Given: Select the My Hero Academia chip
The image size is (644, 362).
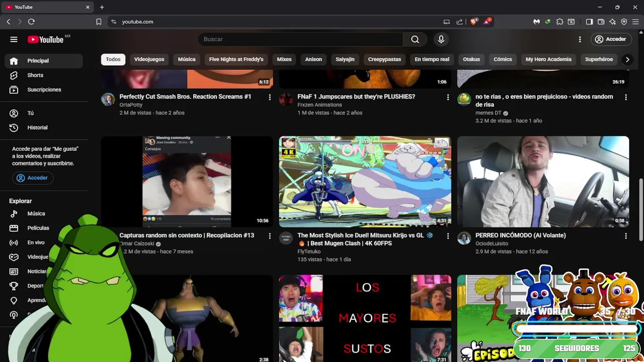Looking at the screenshot, I should tap(548, 59).
